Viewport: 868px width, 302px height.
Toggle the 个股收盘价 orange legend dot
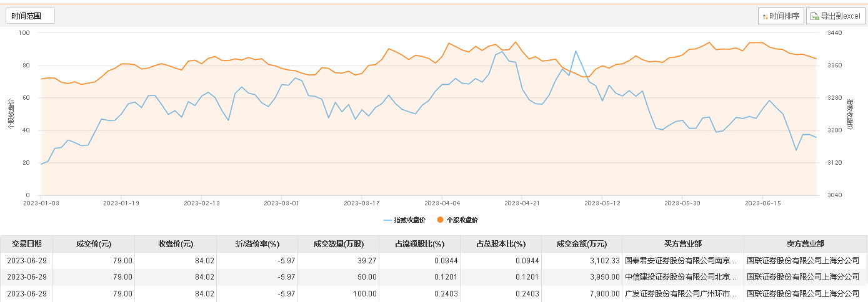point(441,220)
